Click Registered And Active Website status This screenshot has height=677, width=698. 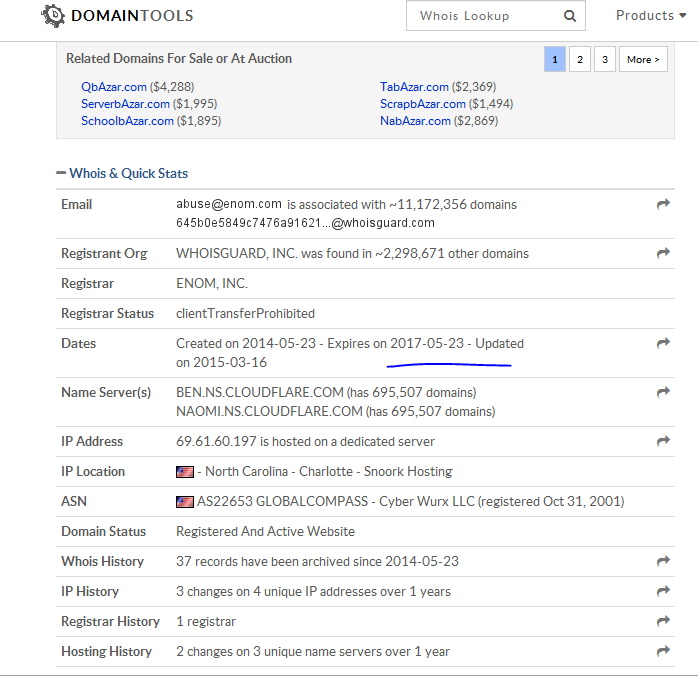click(x=265, y=531)
